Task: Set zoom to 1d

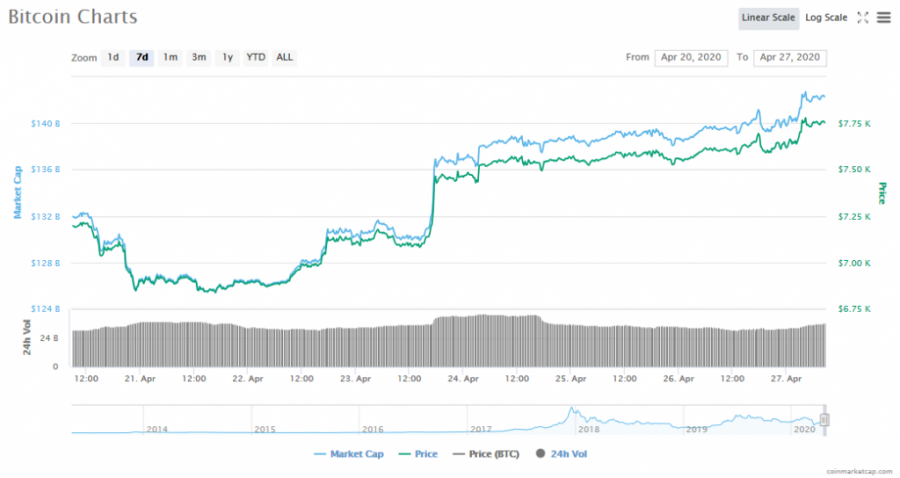Action: click(113, 57)
